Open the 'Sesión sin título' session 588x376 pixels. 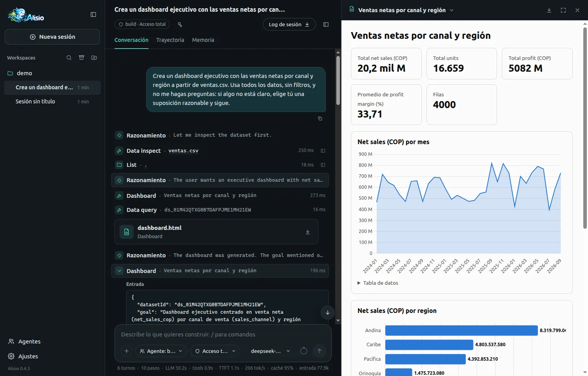point(52,101)
